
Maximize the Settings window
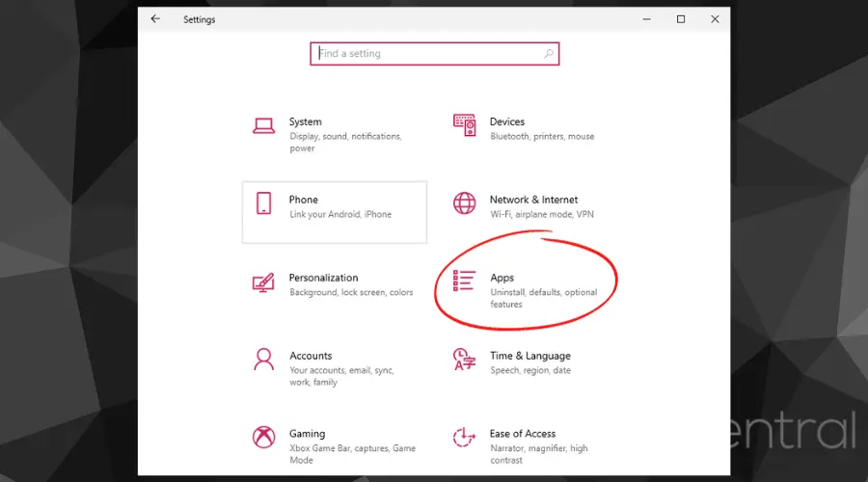point(681,19)
